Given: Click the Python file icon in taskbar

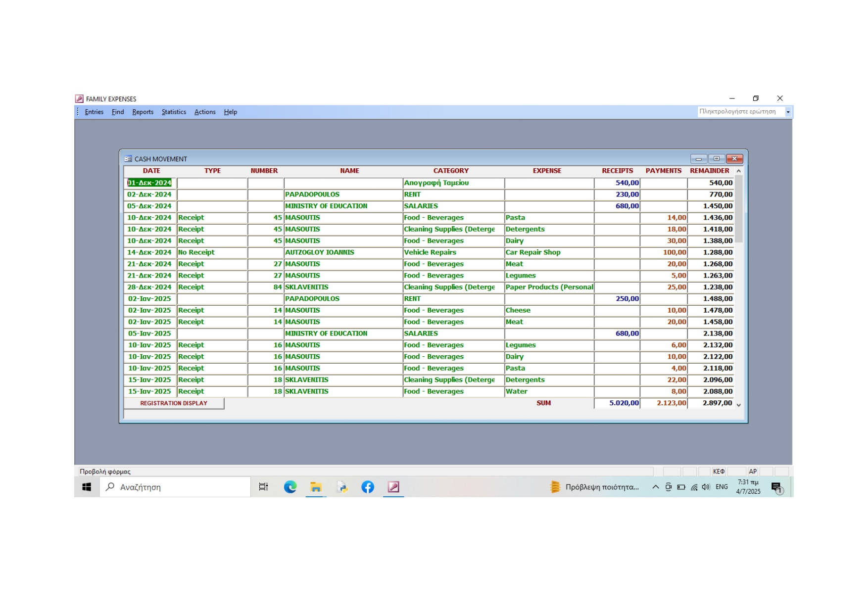Looking at the screenshot, I should [x=342, y=487].
